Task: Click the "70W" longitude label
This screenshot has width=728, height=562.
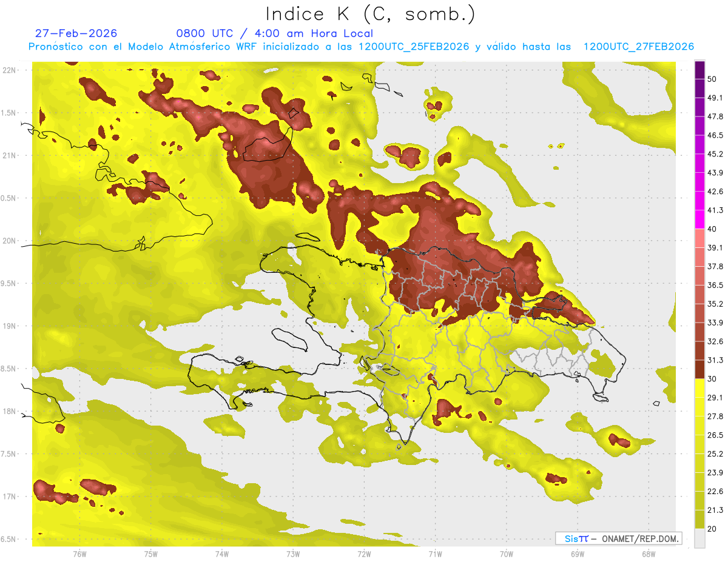Action: coord(507,554)
